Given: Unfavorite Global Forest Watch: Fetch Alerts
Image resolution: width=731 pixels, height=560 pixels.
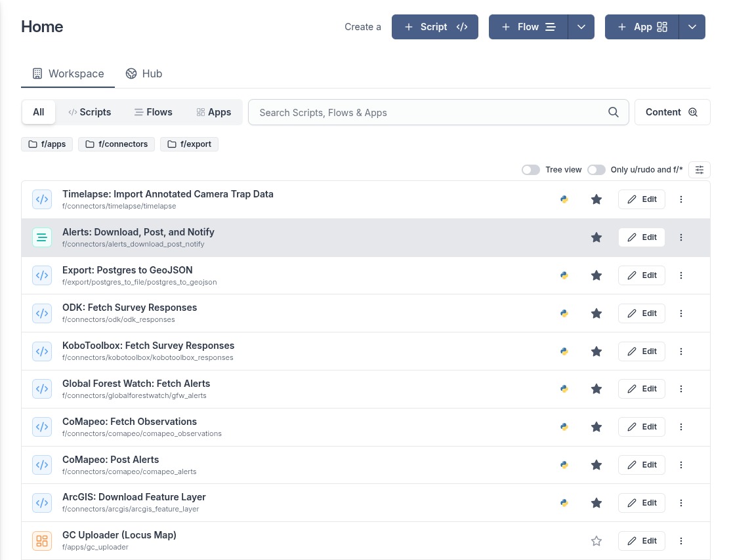Looking at the screenshot, I should point(596,389).
